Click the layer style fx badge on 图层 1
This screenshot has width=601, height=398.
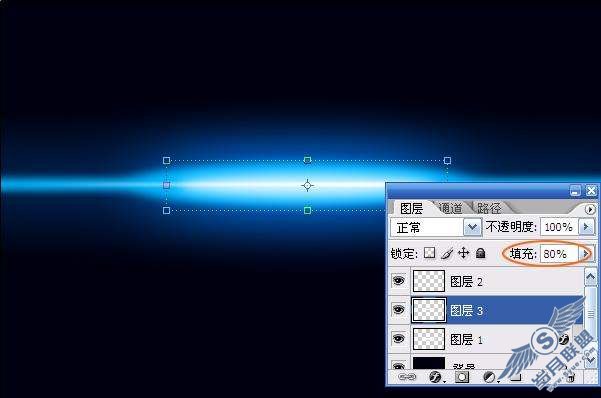click(x=563, y=339)
